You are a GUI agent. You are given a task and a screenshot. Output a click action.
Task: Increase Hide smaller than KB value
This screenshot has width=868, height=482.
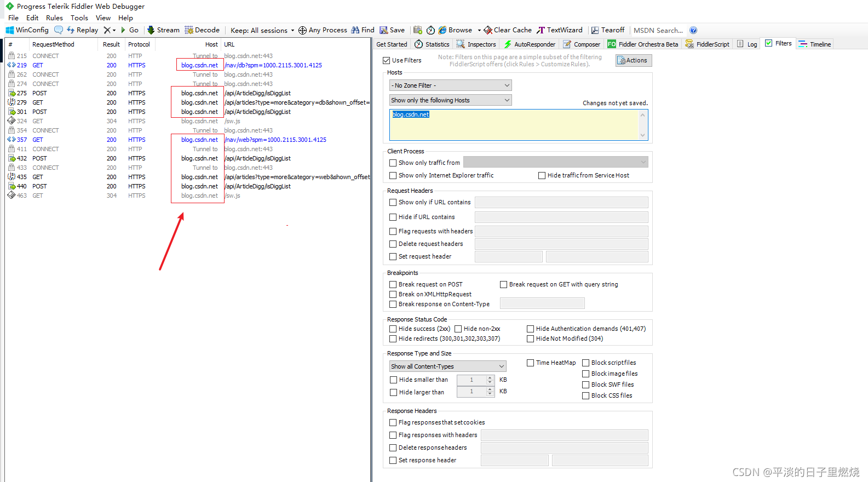(x=490, y=377)
